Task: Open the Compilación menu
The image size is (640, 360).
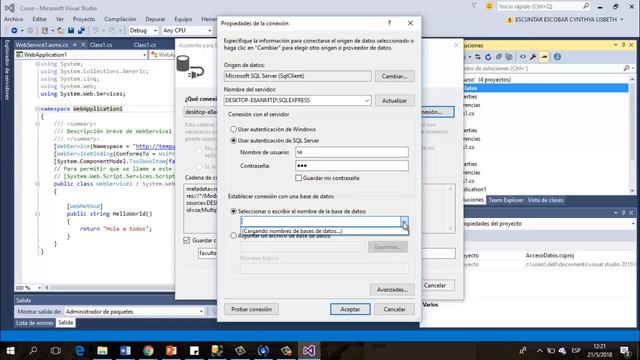Action: click(x=120, y=19)
